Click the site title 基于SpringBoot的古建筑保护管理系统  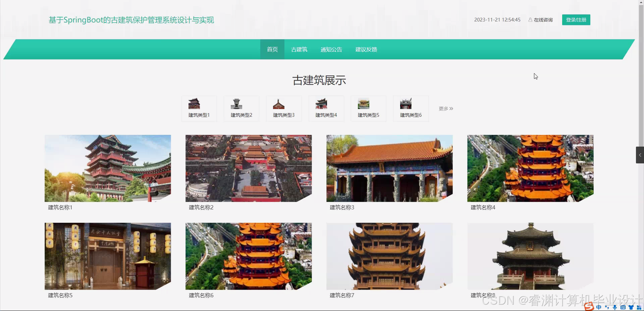pos(131,20)
